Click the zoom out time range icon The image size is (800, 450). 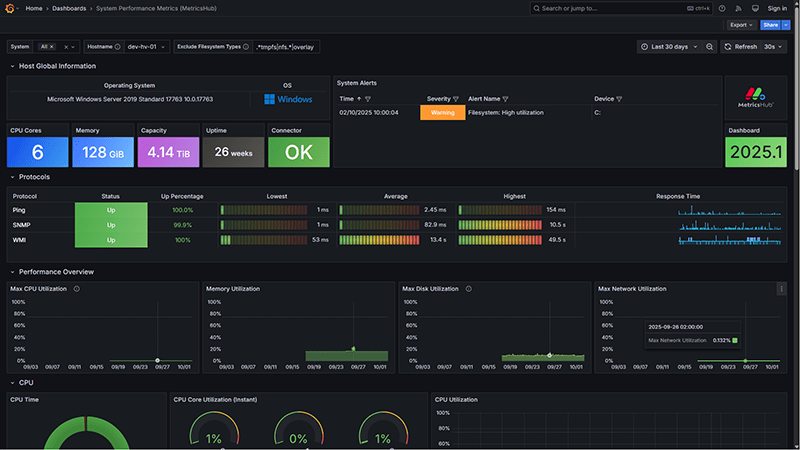pos(709,47)
